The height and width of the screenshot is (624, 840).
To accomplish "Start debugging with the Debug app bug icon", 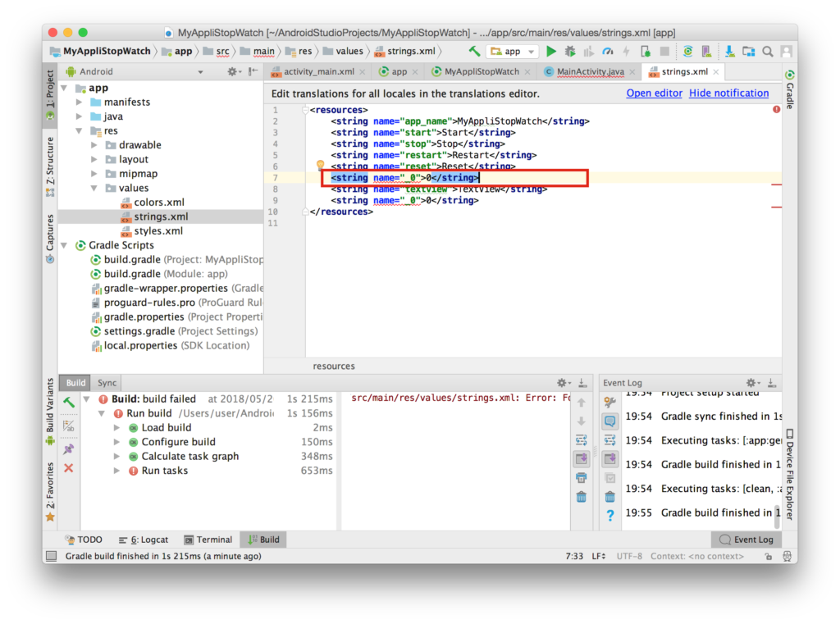I will pos(570,52).
